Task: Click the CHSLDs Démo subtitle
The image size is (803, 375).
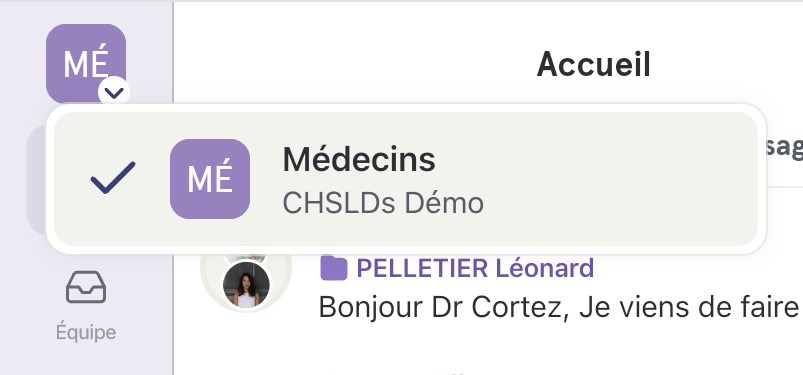Action: coord(383,203)
